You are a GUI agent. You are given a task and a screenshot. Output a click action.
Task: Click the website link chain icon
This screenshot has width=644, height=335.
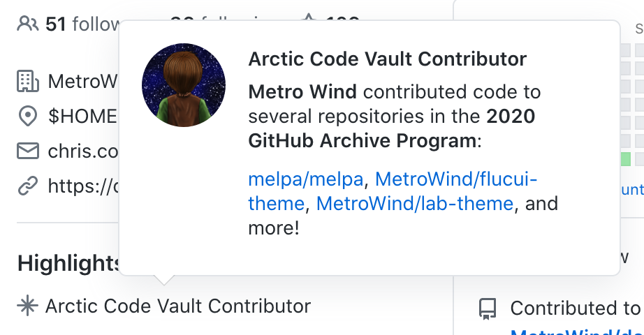pyautogui.click(x=28, y=186)
